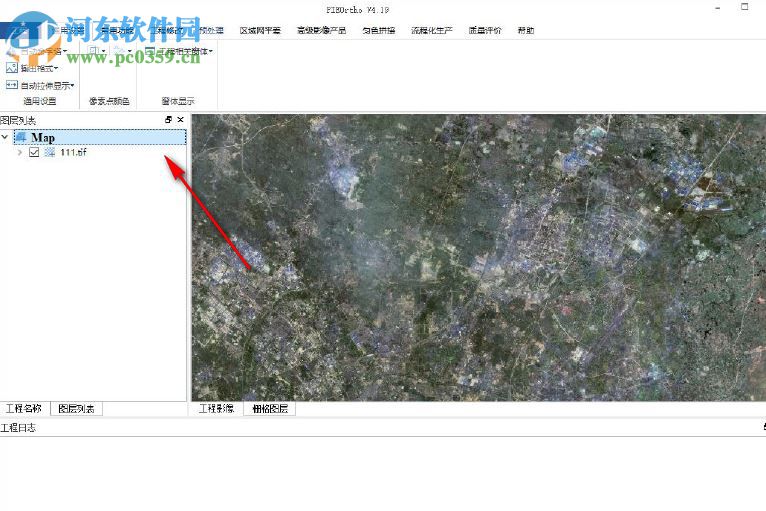Expand the 111.tif layer node
766x511 pixels.
coord(20,152)
